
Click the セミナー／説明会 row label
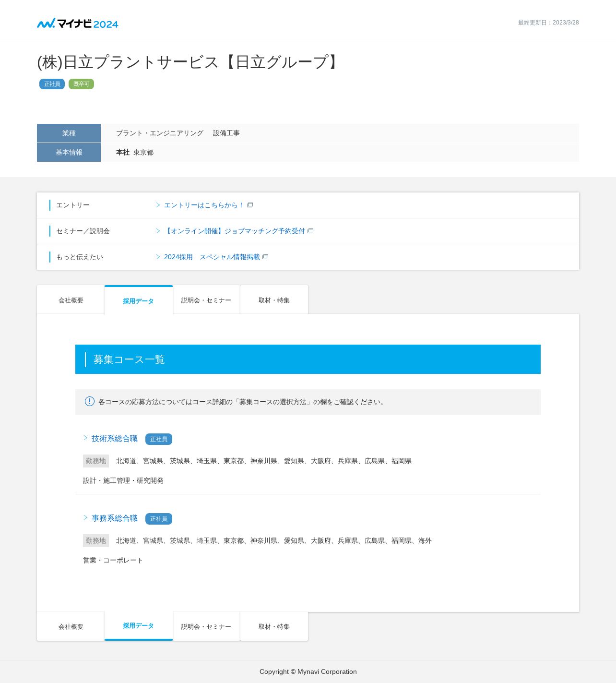83,231
